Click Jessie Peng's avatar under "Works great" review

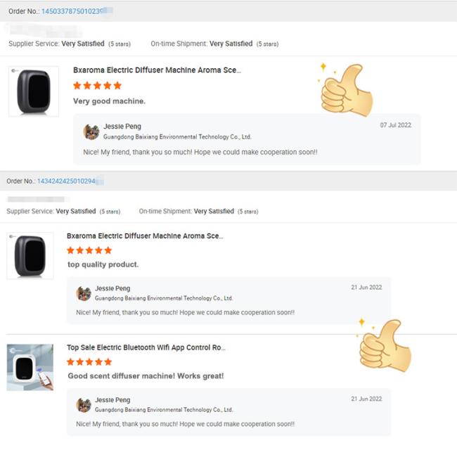[84, 404]
